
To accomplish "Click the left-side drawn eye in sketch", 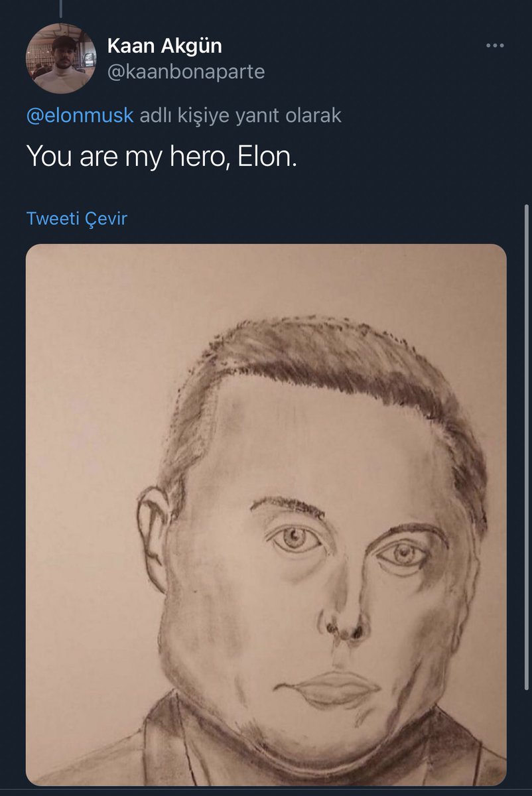I will click(x=294, y=538).
